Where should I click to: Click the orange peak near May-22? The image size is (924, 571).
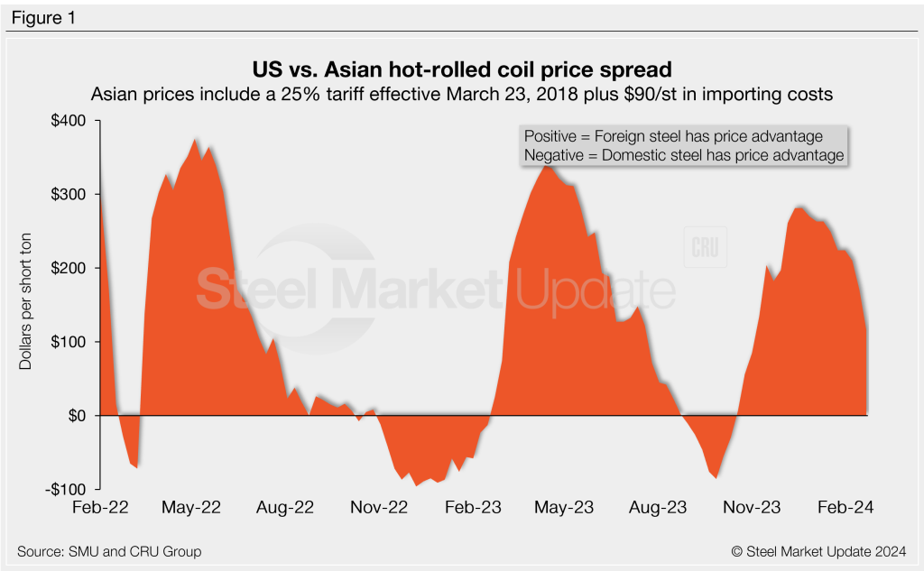195,144
